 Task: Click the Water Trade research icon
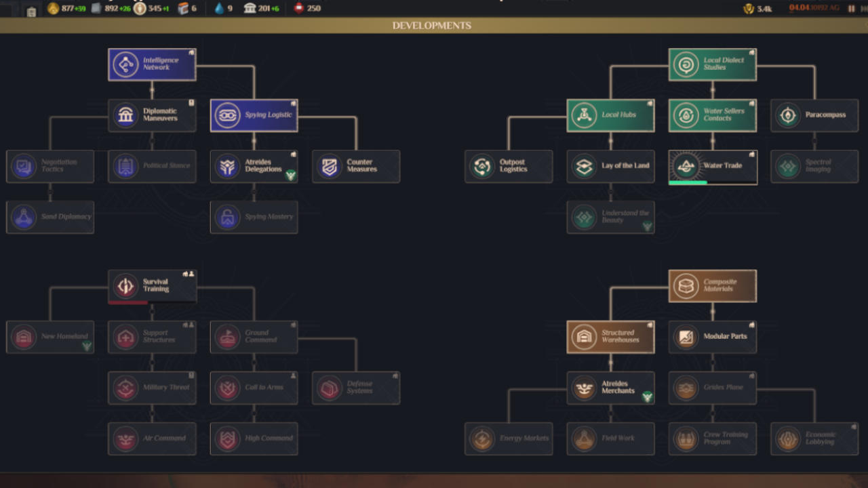pos(686,166)
